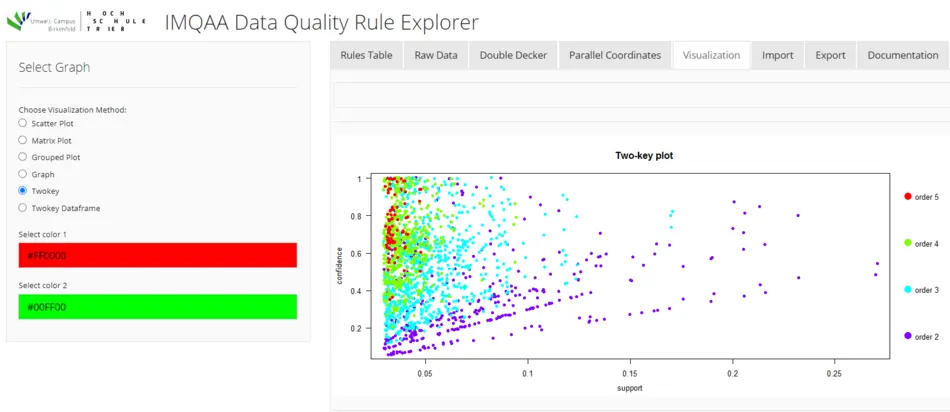The height and width of the screenshot is (412, 950).
Task: Open the Documentation tab
Action: tap(902, 55)
